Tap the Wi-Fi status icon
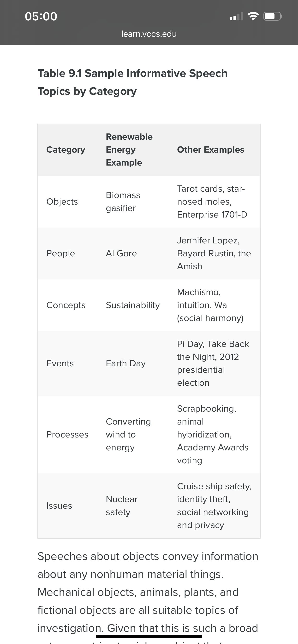298x644 pixels. [x=253, y=16]
